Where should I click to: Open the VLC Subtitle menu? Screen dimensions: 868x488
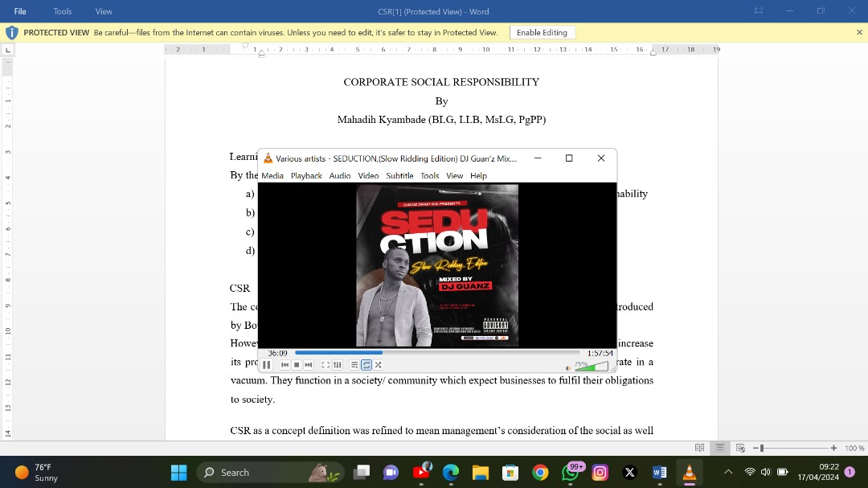(399, 175)
